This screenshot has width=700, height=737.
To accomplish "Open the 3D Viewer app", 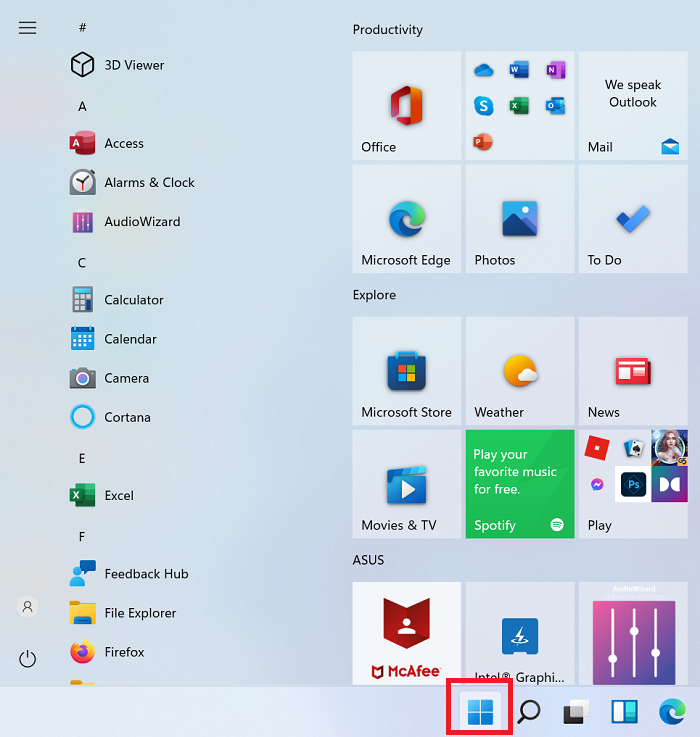I will point(118,65).
